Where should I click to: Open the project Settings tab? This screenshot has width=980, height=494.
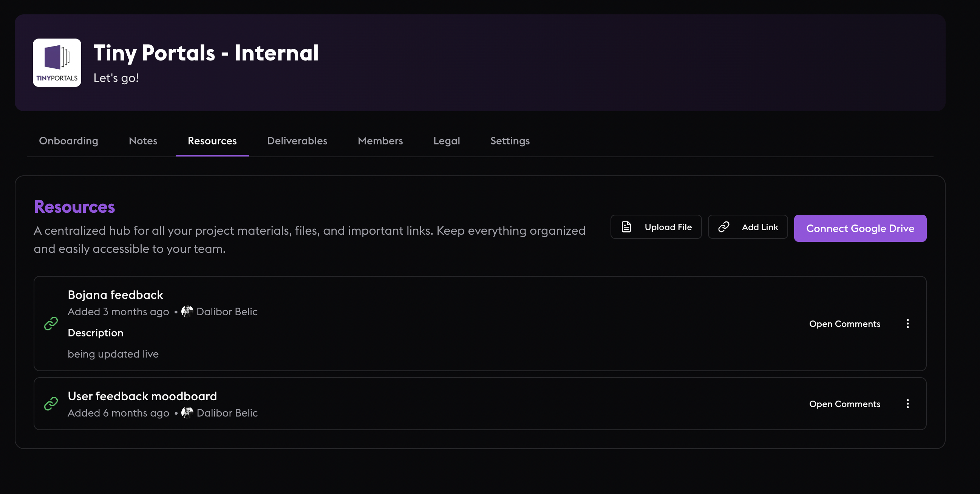pos(510,141)
